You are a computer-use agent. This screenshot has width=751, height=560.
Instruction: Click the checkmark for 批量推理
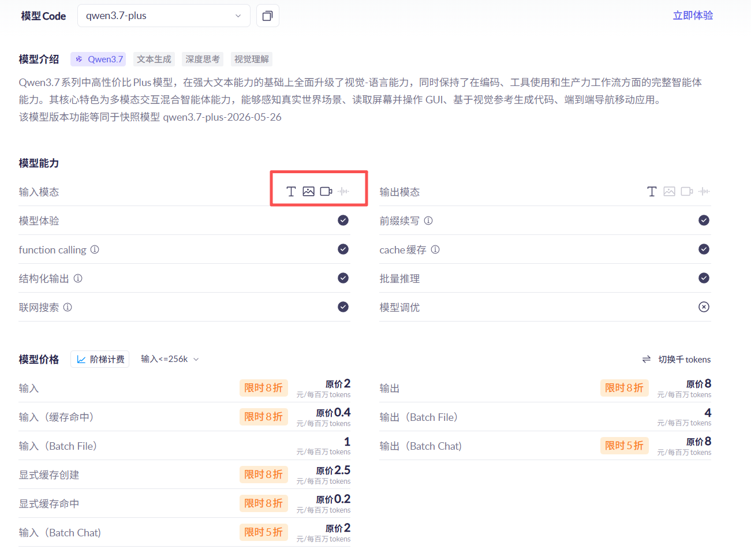click(x=704, y=278)
